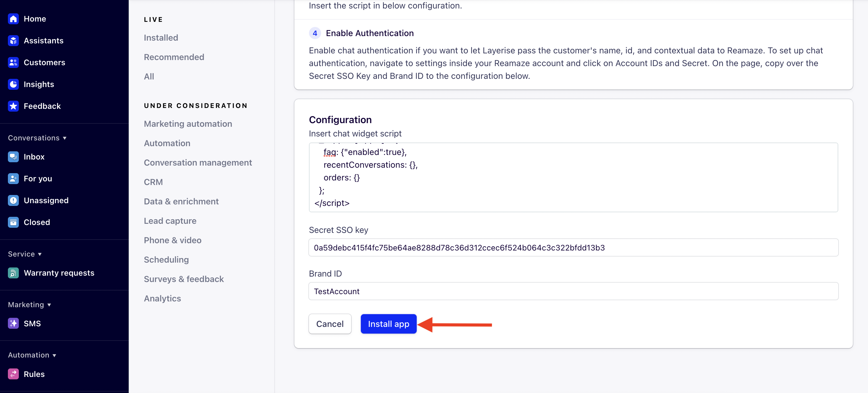Open the Inbox chat icon
The height and width of the screenshot is (393, 868).
pyautogui.click(x=13, y=157)
